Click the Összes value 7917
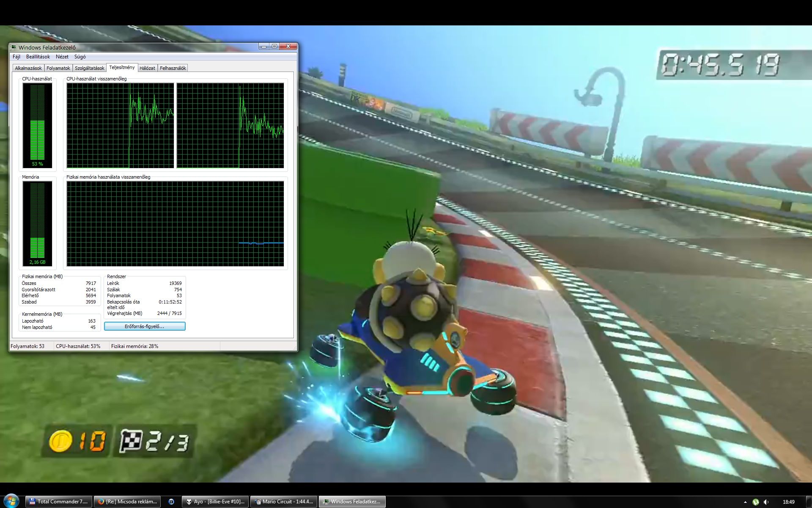The height and width of the screenshot is (508, 812). click(x=91, y=284)
